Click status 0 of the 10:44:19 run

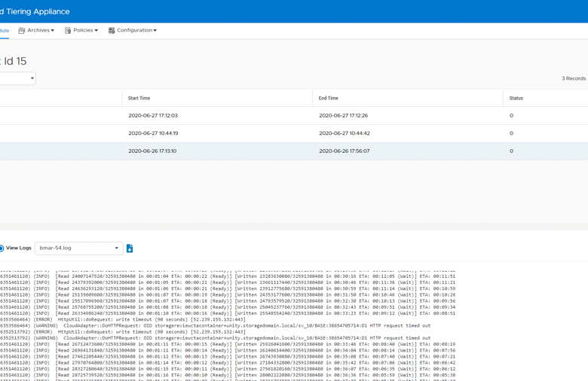tap(511, 133)
